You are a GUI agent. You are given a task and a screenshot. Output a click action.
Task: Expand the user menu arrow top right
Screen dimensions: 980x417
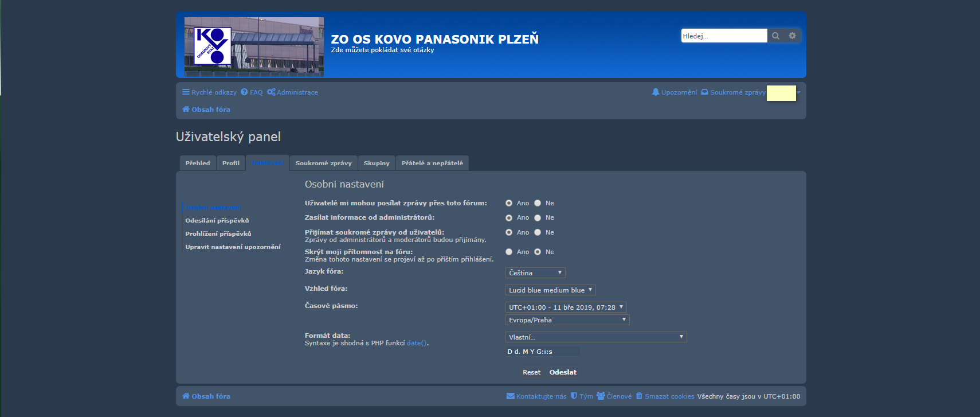click(x=798, y=92)
